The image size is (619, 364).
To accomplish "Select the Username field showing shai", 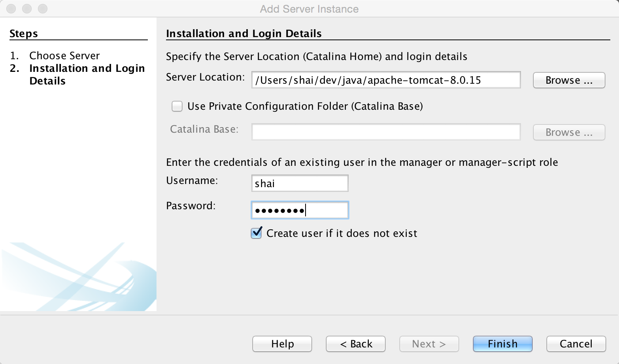I will 300,183.
